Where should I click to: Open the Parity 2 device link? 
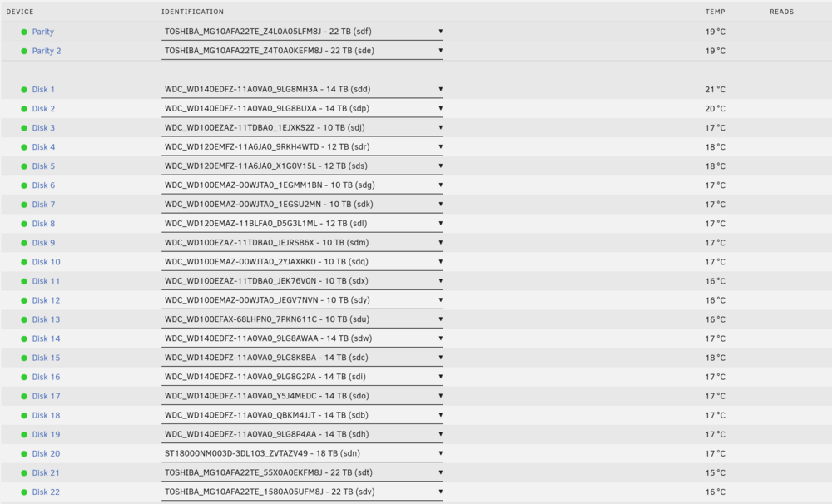tap(47, 51)
